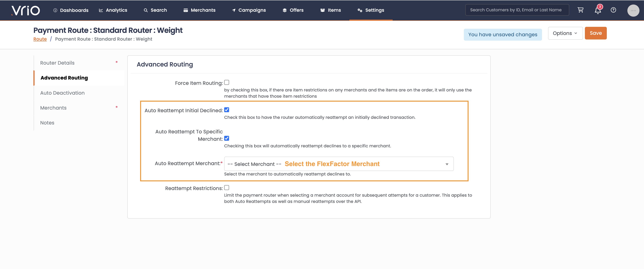Image resolution: width=644 pixels, height=269 pixels.
Task: Open the Offers menu
Action: 293,10
